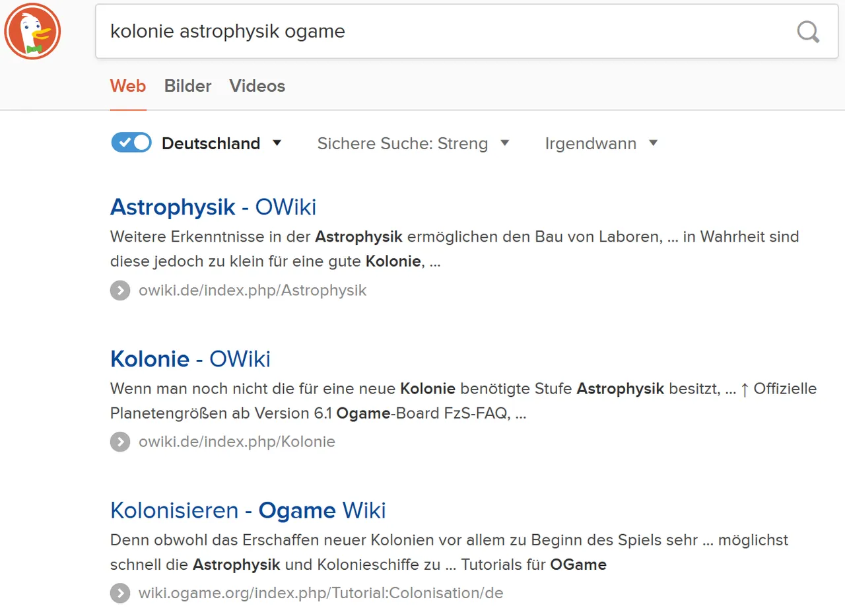Click arrow icon beside owiki.de/index.php/Astrophysik
The image size is (845, 616).
(x=119, y=291)
